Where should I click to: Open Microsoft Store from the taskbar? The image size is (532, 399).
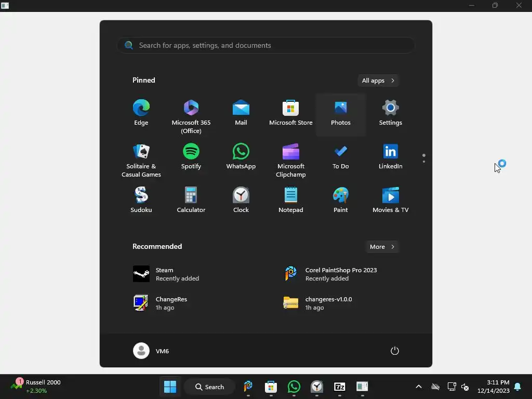pos(271,387)
